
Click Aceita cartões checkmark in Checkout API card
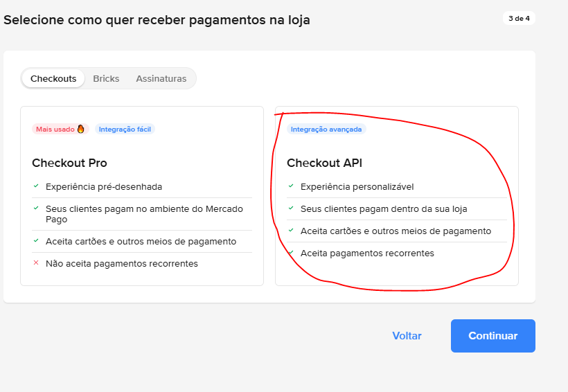click(x=291, y=231)
